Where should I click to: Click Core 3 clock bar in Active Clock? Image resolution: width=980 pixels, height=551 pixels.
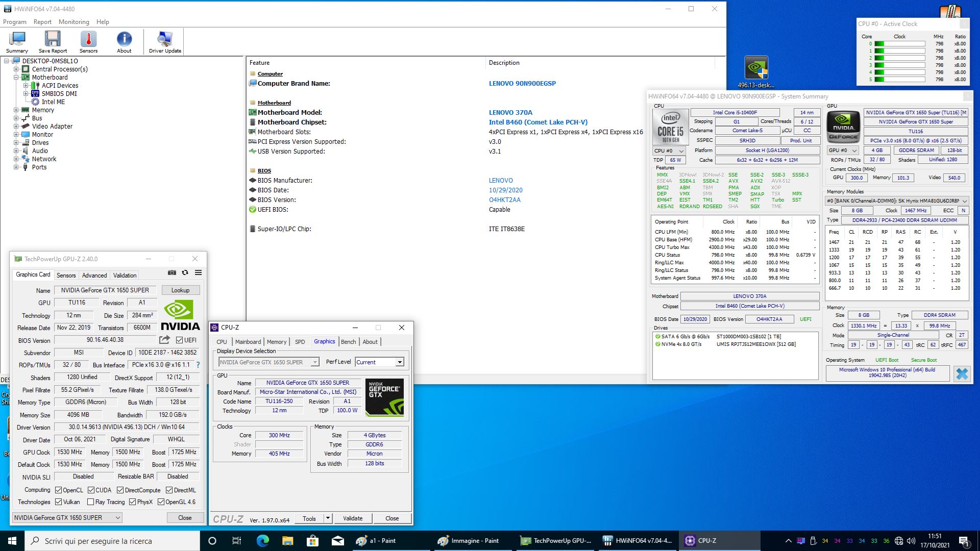(x=899, y=65)
